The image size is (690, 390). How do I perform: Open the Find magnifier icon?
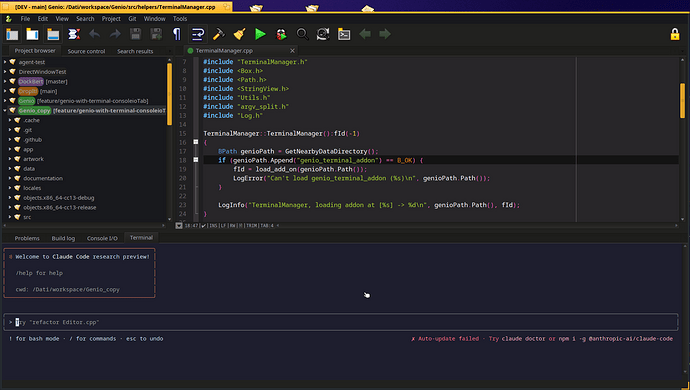[302, 34]
